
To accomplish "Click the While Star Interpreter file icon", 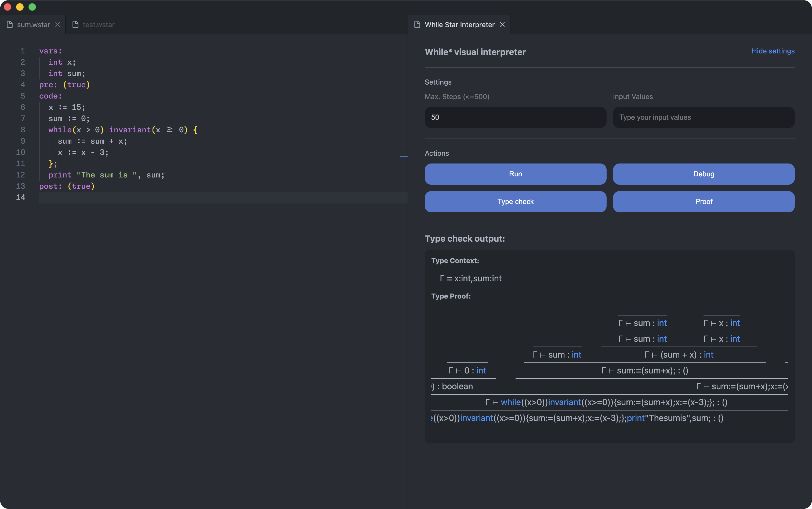I will pyautogui.click(x=417, y=25).
